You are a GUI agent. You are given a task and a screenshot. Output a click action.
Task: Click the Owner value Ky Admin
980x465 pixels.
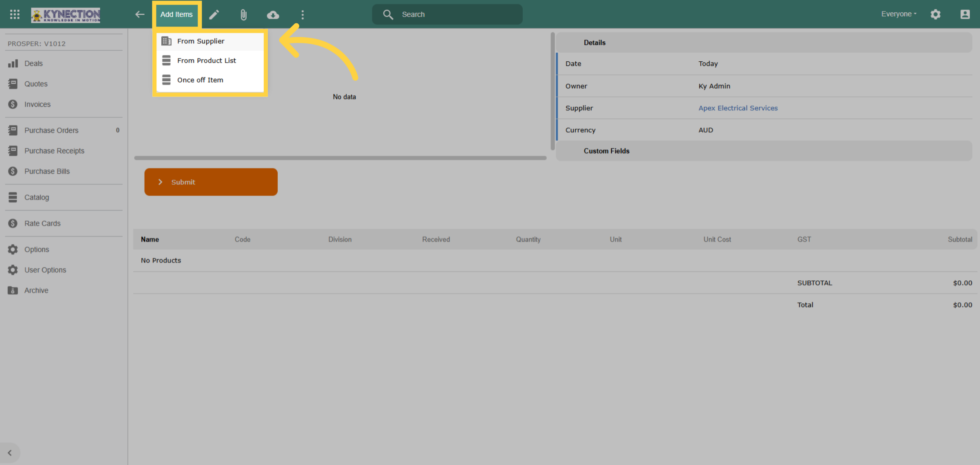(x=714, y=86)
